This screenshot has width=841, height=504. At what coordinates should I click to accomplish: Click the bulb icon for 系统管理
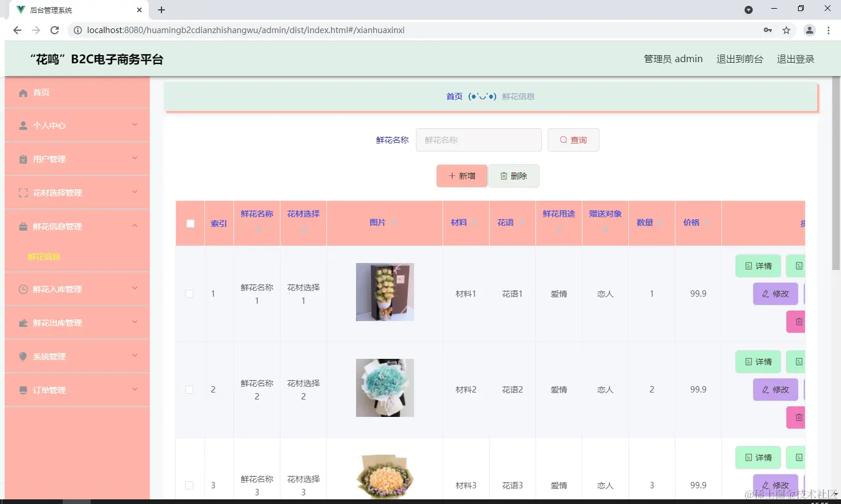[23, 357]
